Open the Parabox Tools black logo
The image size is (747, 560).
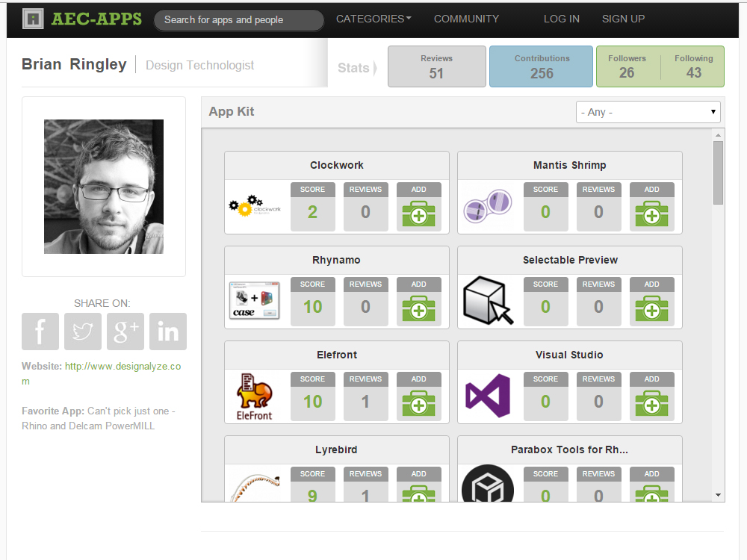488,483
